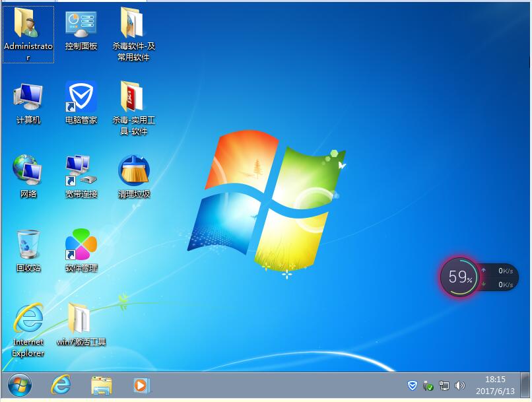
Task: Adjust volume via the speaker tray icon
Action: click(460, 385)
